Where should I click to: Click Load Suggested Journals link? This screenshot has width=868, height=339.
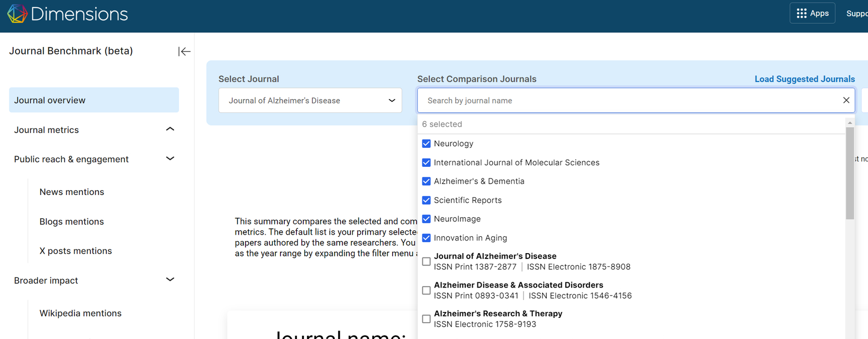(804, 79)
